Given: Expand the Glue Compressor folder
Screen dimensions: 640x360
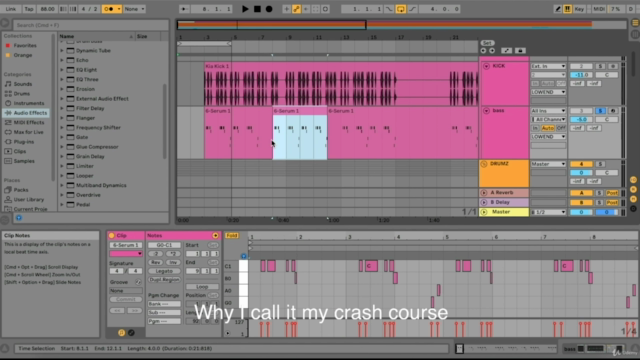Looking at the screenshot, I should click(62, 147).
